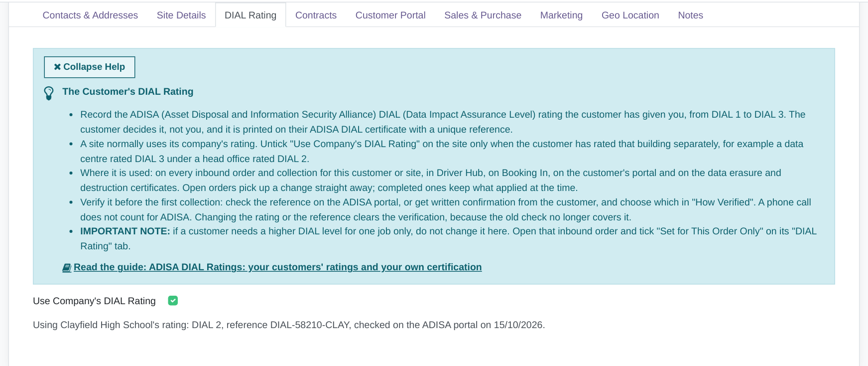The width and height of the screenshot is (868, 366).
Task: Untick Use Company's DIAL Rating checkbox
Action: coord(173,301)
